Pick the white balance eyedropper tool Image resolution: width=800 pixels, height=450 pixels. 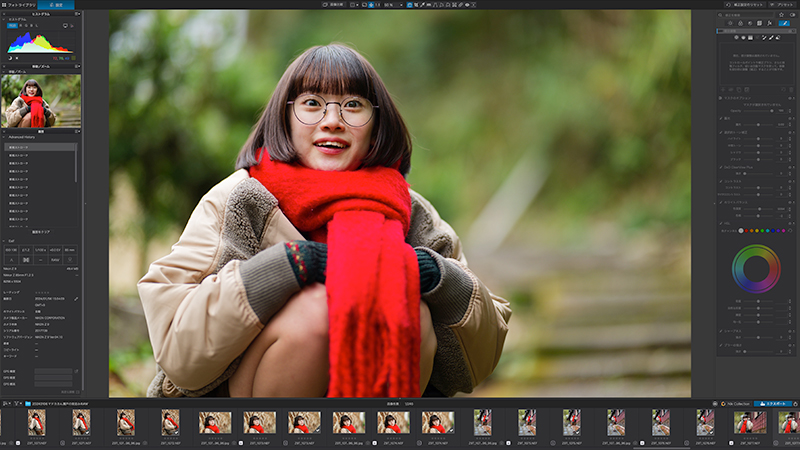click(x=422, y=5)
